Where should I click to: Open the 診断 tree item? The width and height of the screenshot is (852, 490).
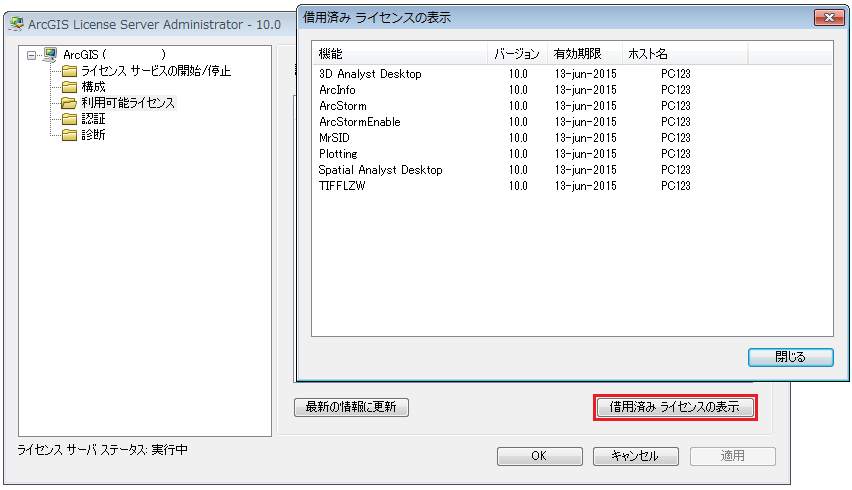point(93,135)
